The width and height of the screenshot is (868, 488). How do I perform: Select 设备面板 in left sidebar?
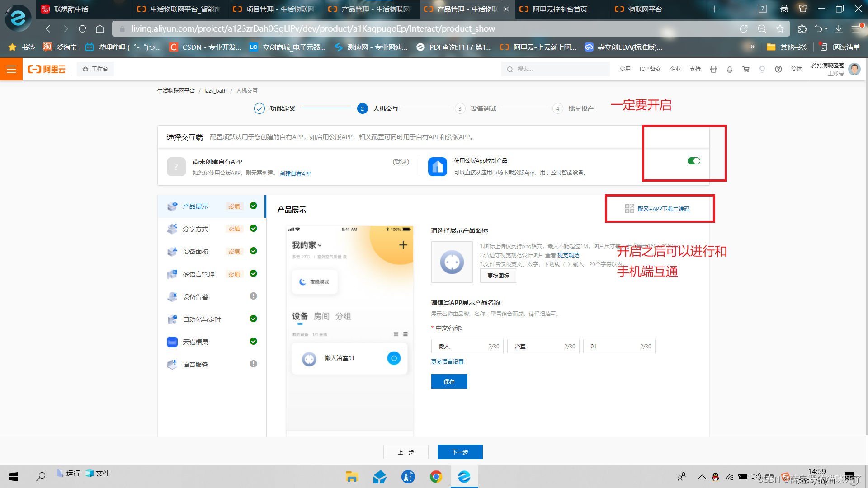point(195,252)
